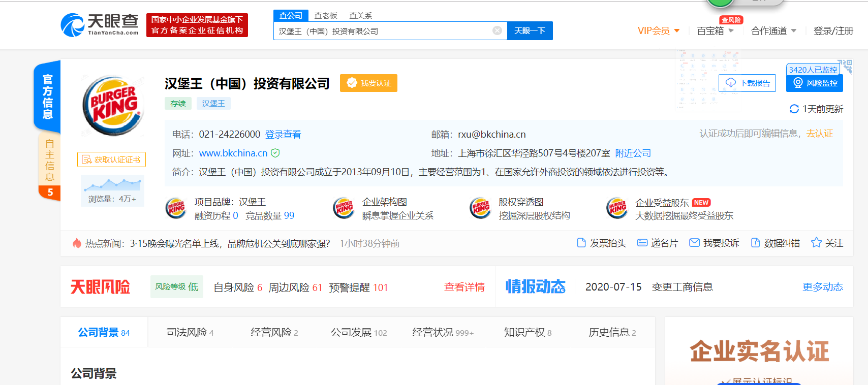Switch to 查关系 search tab

tap(360, 16)
